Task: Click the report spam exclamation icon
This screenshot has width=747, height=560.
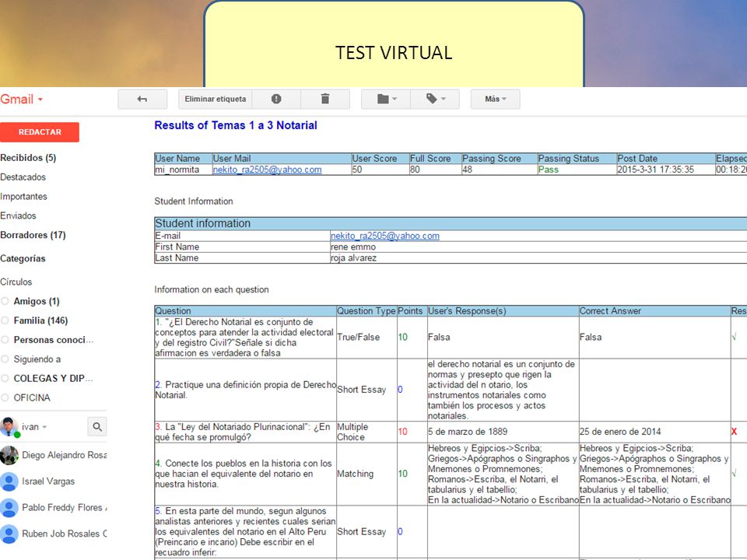Action: 276,99
